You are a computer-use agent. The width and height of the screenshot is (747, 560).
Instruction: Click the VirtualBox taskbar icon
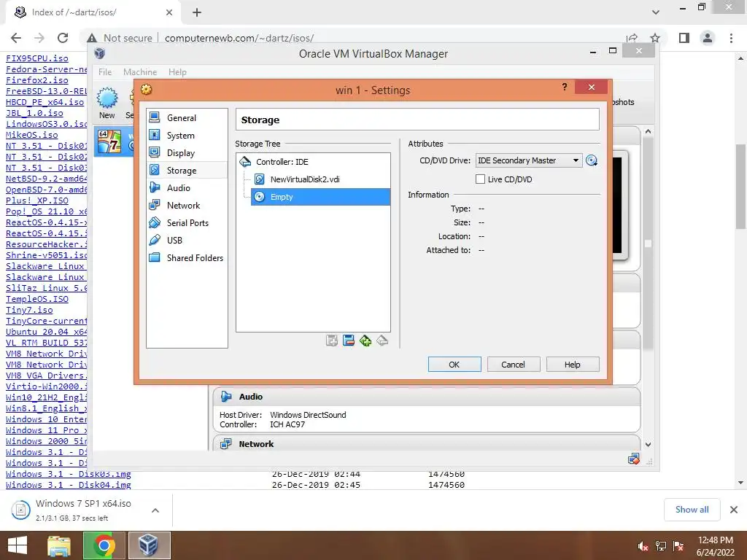[x=149, y=545]
